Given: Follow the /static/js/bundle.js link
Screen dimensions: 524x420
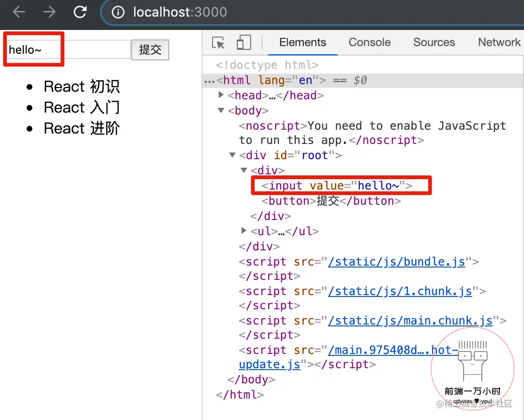Looking at the screenshot, I should [397, 262].
